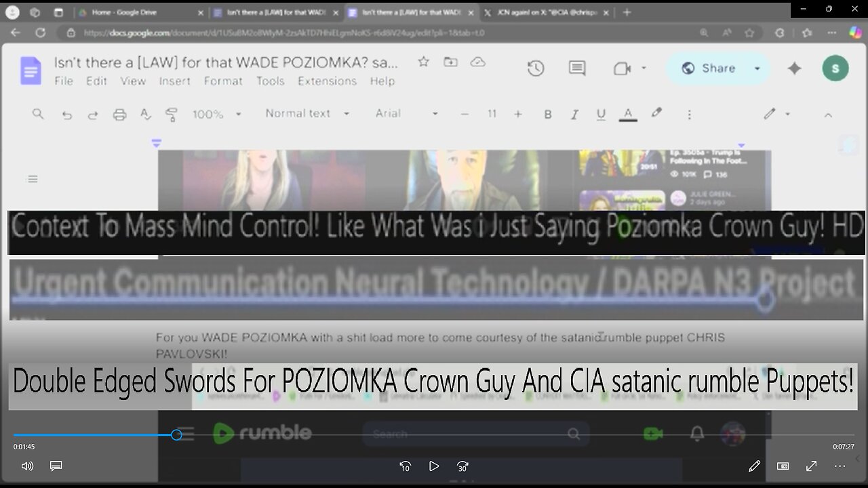Viewport: 868px width, 488px height.
Task: Toggle italic formatting
Action: tap(574, 115)
